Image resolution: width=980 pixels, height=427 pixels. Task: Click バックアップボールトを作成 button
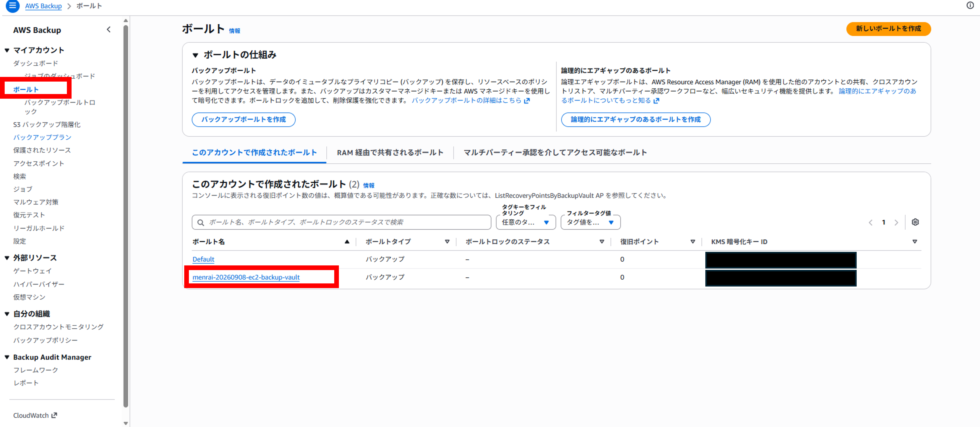[x=244, y=120]
